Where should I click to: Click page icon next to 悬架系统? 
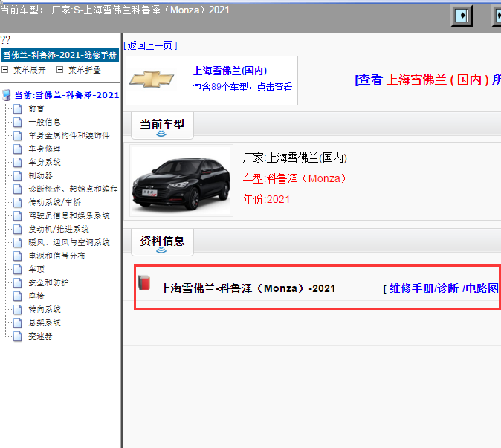point(18,323)
